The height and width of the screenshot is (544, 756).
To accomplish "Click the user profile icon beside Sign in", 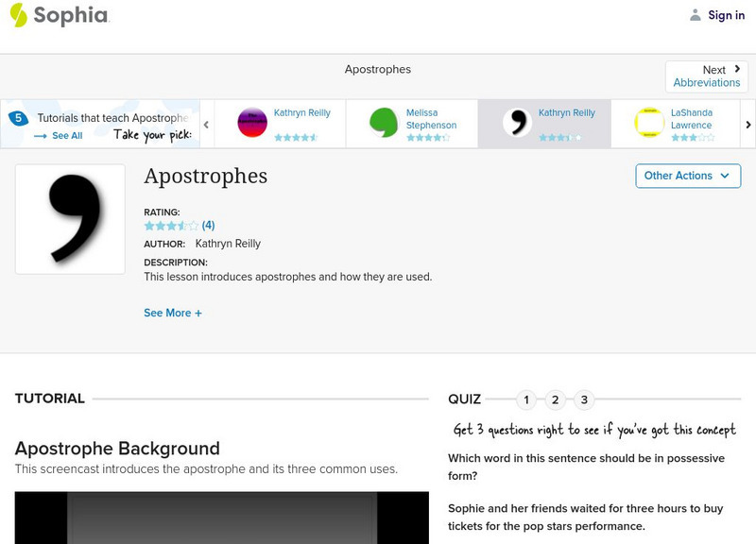I will pyautogui.click(x=696, y=15).
